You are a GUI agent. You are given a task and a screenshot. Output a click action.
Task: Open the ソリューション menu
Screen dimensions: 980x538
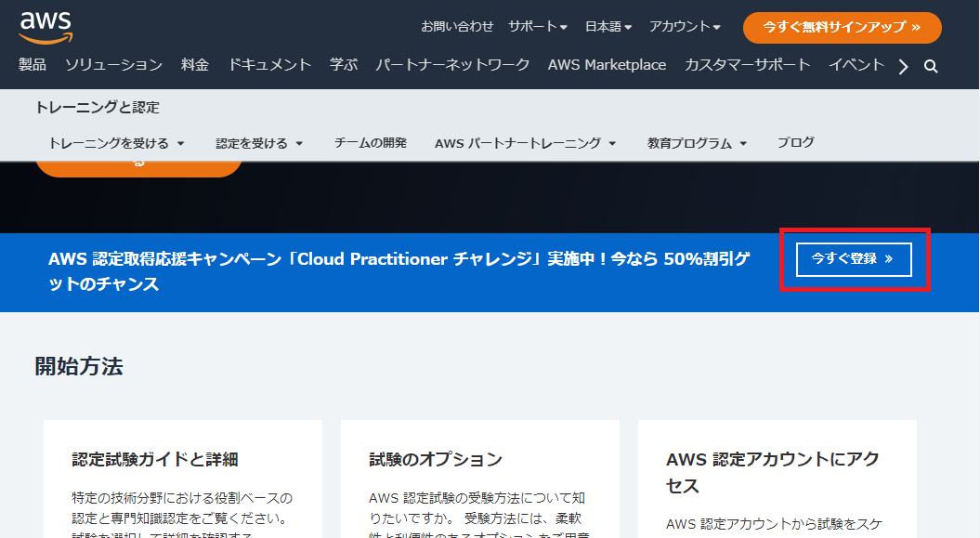click(113, 65)
